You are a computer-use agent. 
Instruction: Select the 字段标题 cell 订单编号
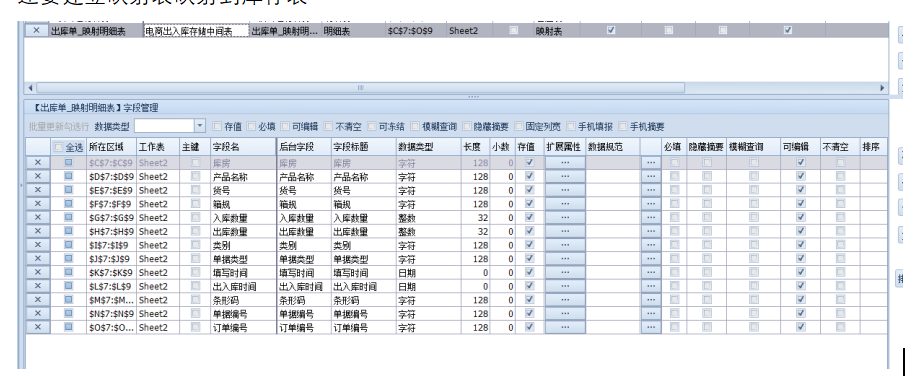click(x=363, y=328)
